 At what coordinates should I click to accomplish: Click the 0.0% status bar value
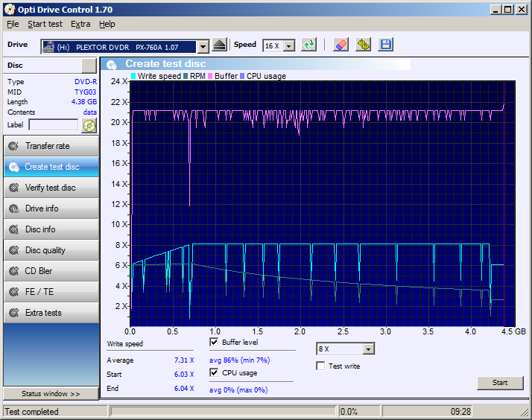(349, 412)
